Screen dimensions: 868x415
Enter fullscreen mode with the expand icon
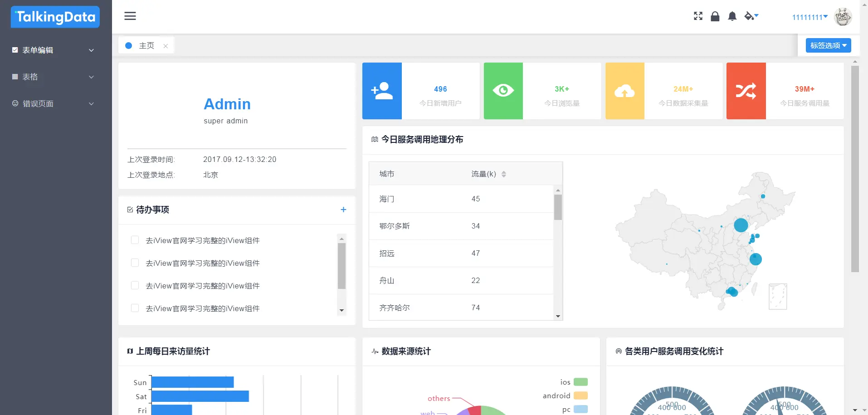click(698, 16)
